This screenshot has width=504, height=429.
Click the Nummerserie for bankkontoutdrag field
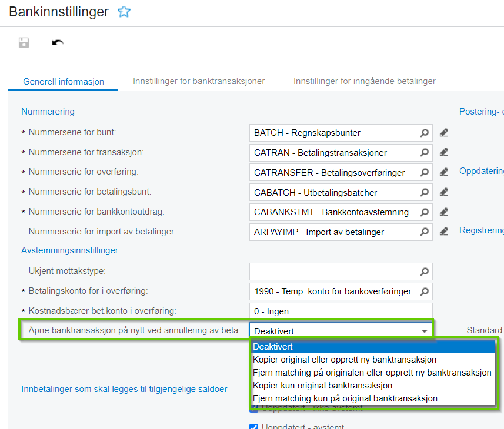(x=332, y=212)
